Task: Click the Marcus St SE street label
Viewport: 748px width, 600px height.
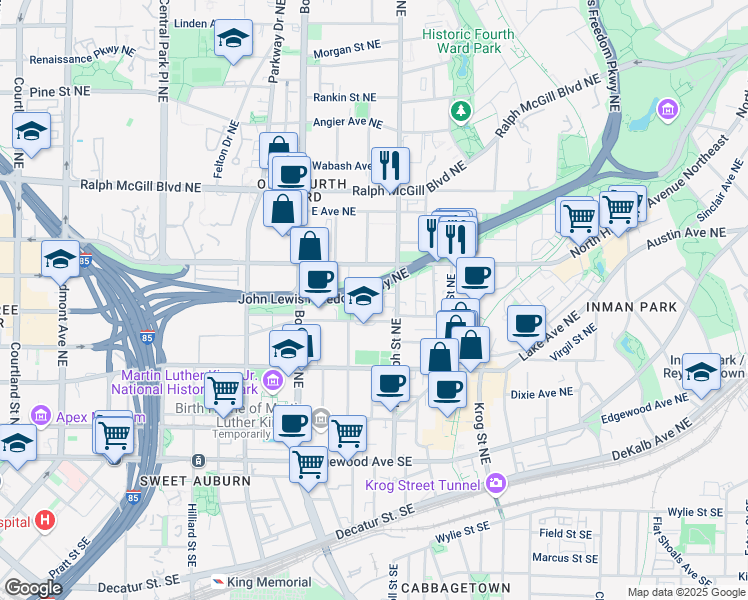Action: tap(565, 558)
